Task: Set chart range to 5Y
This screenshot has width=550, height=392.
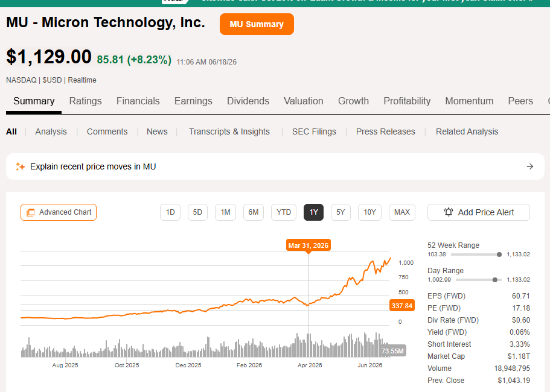Action: click(x=341, y=212)
